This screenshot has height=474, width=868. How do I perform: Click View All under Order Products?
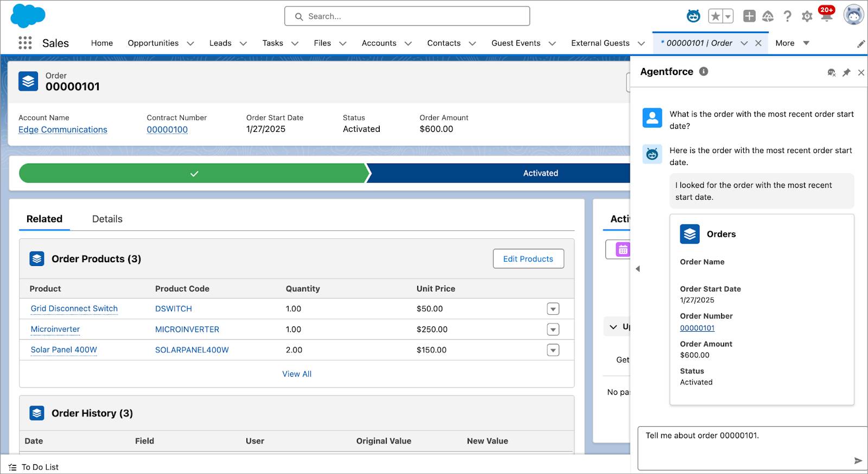[x=297, y=374]
